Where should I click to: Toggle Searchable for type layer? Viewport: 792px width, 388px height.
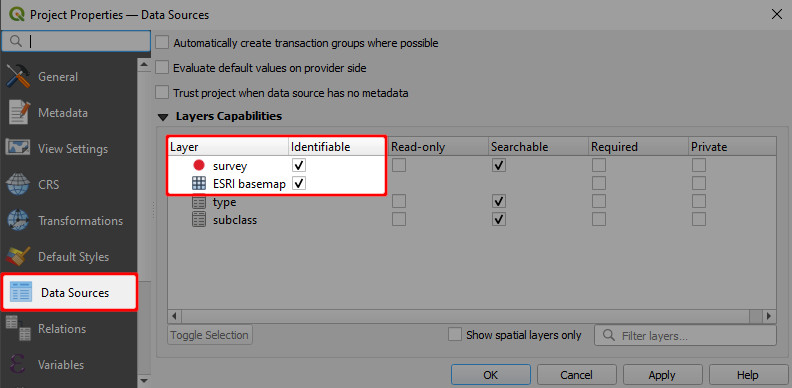[499, 202]
